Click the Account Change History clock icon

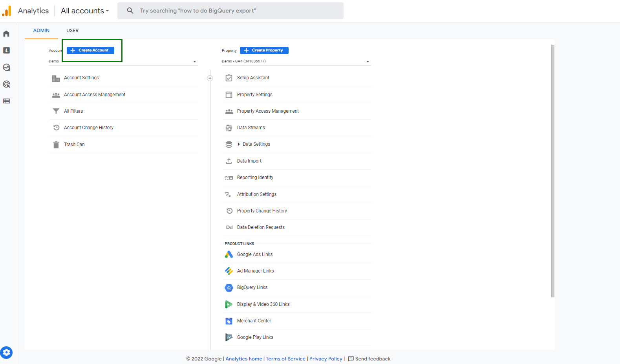[56, 128]
